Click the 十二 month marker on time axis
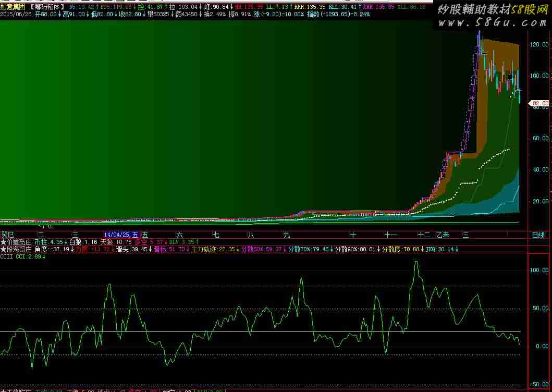The image size is (552, 392). pyautogui.click(x=424, y=235)
